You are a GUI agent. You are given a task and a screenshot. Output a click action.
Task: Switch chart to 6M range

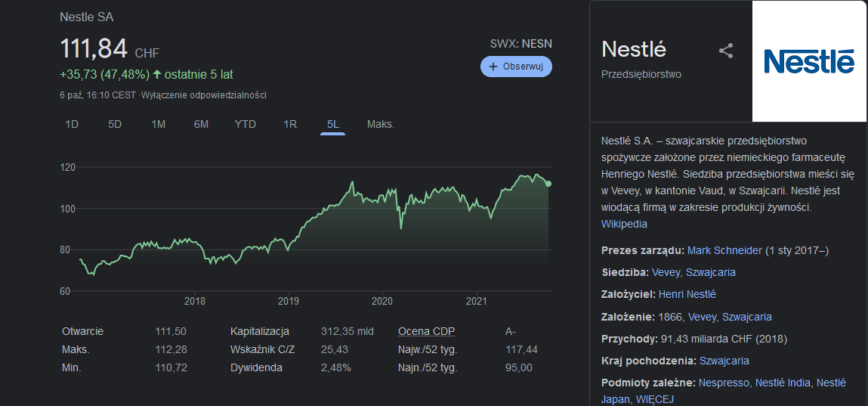point(201,124)
